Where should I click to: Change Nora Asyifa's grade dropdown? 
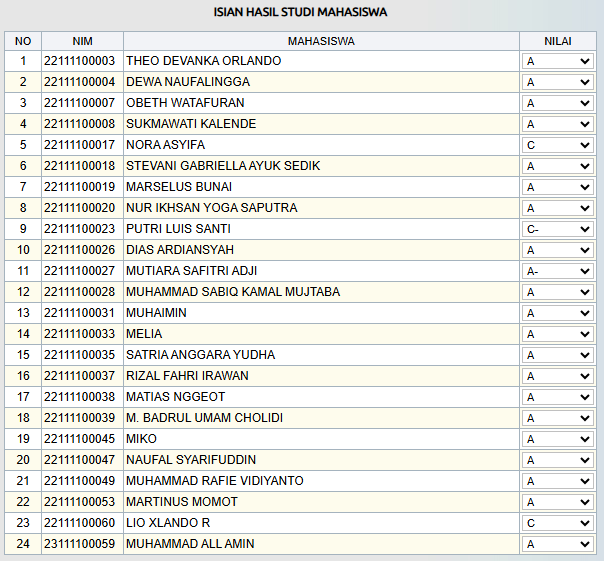[558, 145]
